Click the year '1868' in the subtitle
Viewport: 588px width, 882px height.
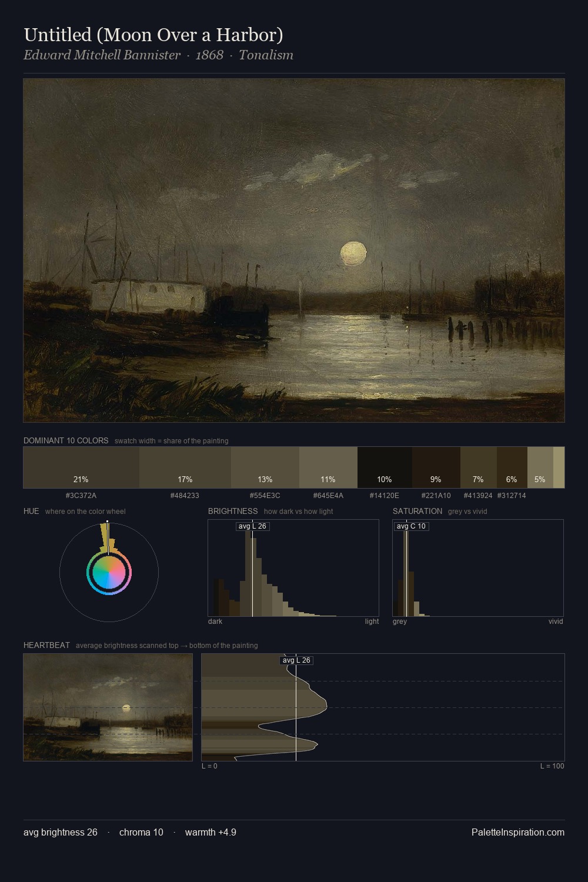coord(209,55)
